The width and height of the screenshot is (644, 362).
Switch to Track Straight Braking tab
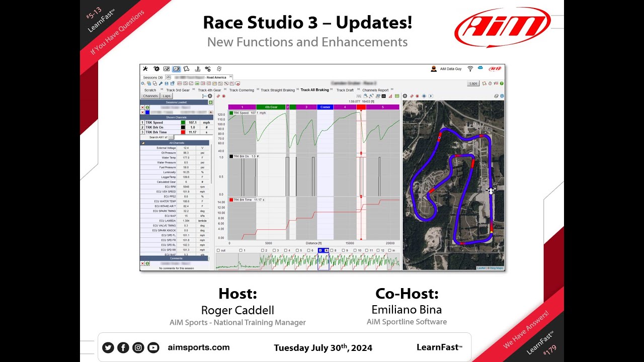(278, 90)
